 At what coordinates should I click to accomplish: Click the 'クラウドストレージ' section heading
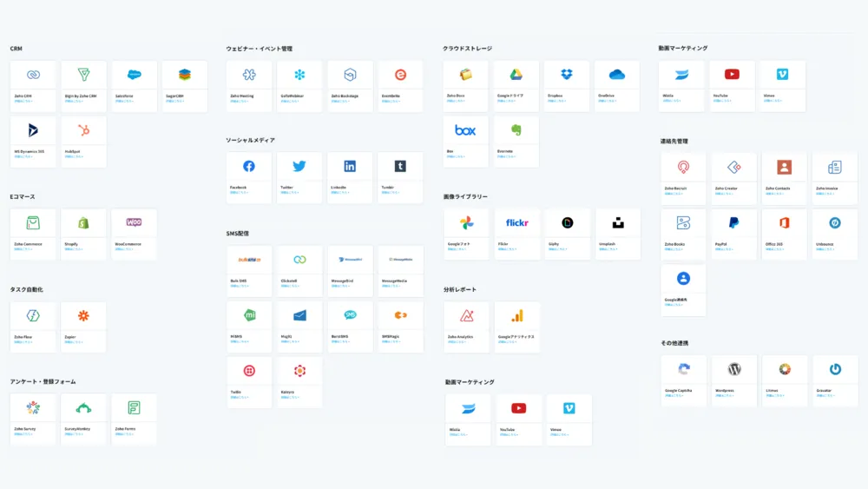coord(467,48)
